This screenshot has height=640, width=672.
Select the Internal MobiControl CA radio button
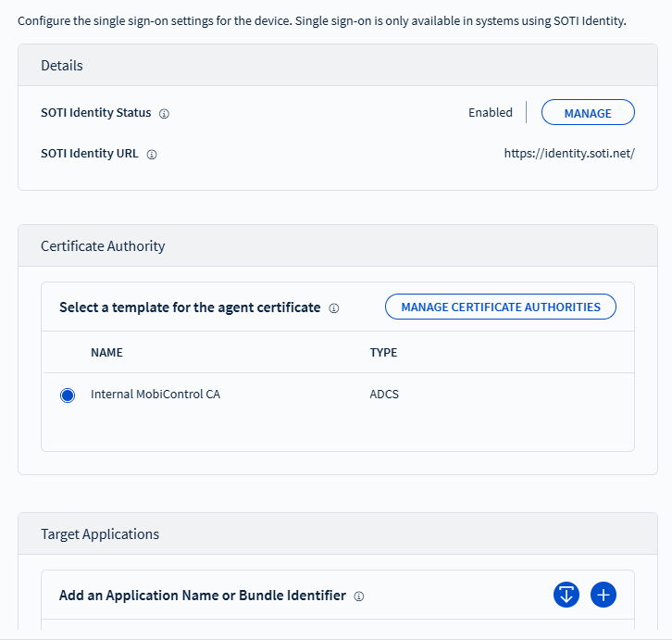[68, 395]
